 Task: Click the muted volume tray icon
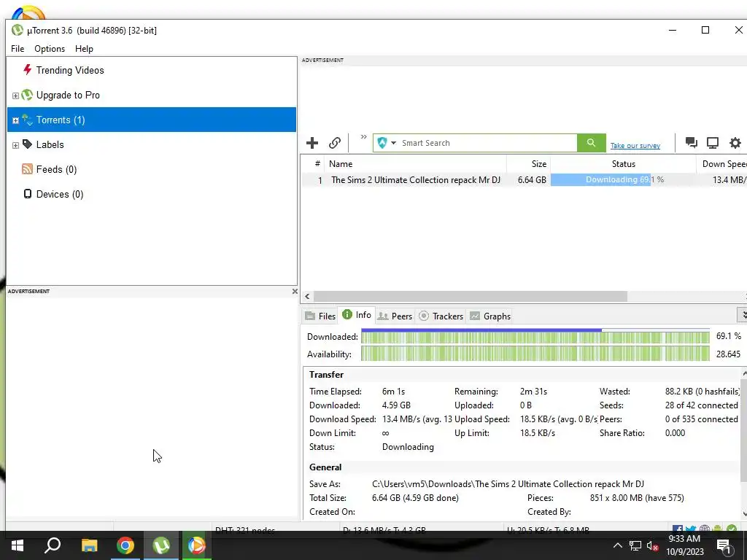click(x=652, y=545)
